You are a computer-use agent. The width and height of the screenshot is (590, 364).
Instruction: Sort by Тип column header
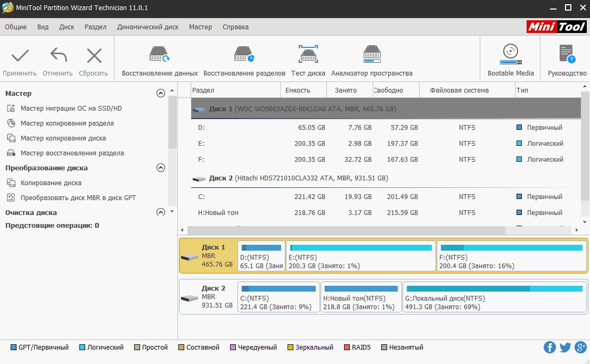[x=548, y=90]
